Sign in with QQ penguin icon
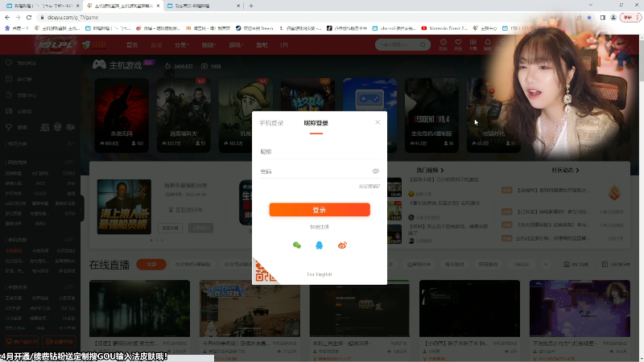The image size is (644, 362). click(319, 245)
